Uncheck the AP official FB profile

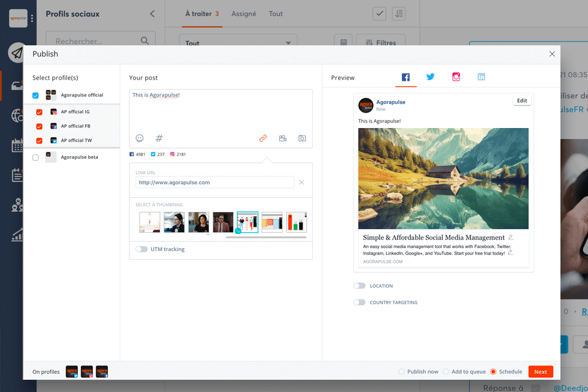point(39,126)
